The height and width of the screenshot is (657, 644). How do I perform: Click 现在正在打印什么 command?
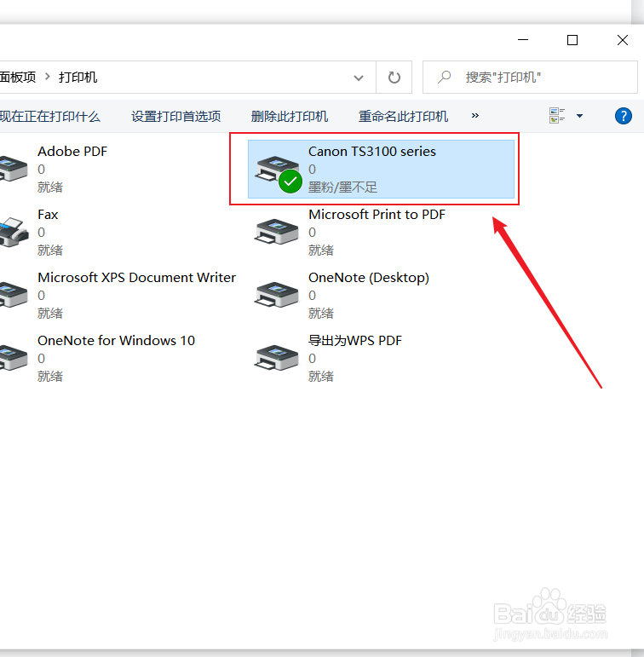[50, 116]
